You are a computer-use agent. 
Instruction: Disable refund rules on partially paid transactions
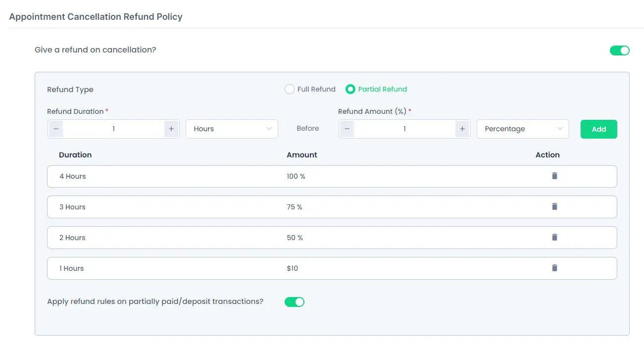(x=294, y=301)
